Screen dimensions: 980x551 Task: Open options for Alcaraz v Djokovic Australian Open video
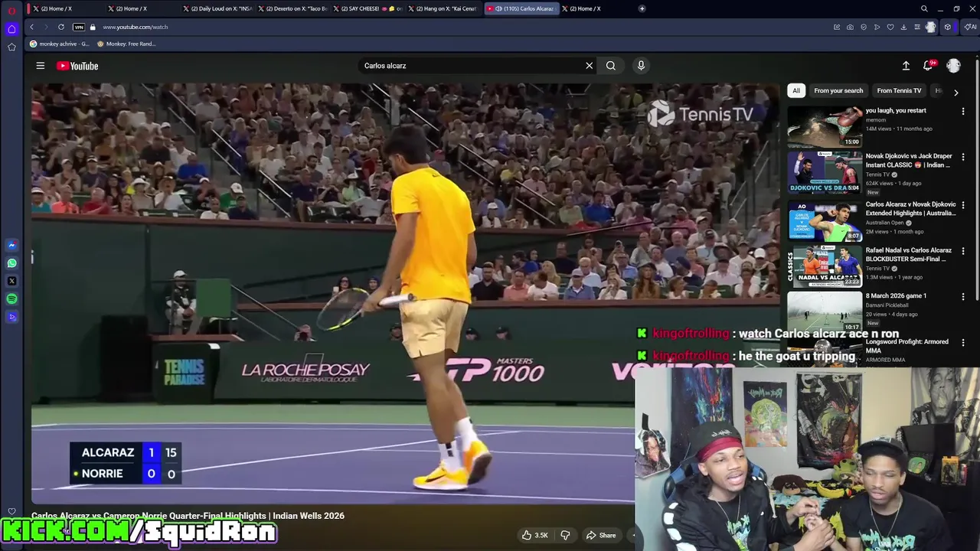click(963, 205)
